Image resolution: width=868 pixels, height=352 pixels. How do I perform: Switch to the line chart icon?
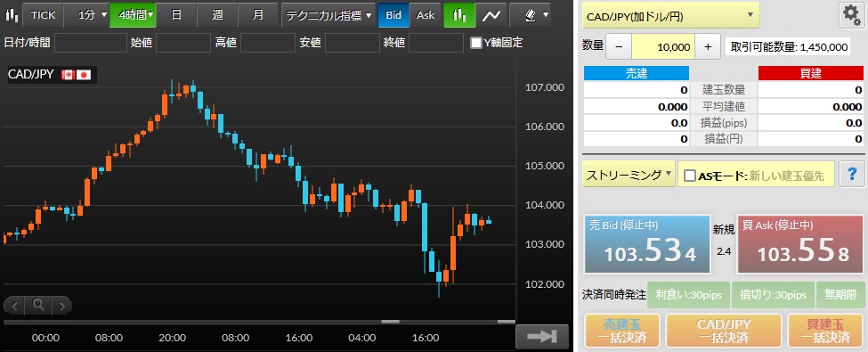pyautogui.click(x=491, y=15)
